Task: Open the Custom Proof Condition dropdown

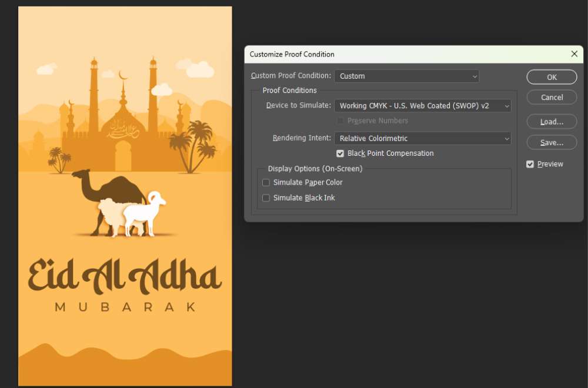Action: tap(406, 76)
